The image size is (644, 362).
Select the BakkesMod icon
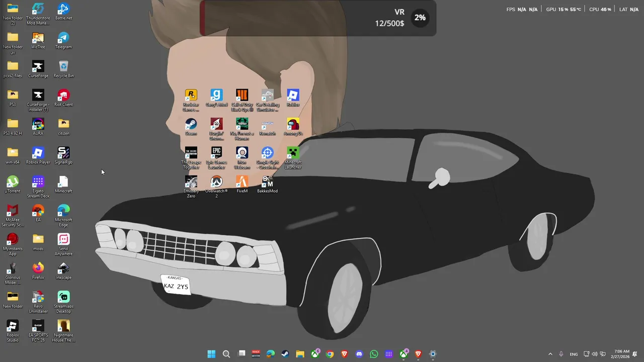(x=267, y=185)
